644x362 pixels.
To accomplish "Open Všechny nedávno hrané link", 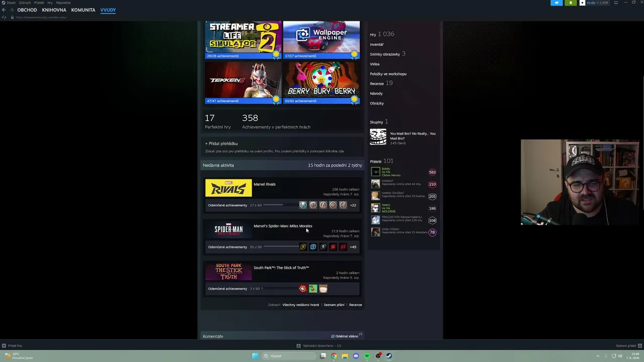I will click(301, 305).
